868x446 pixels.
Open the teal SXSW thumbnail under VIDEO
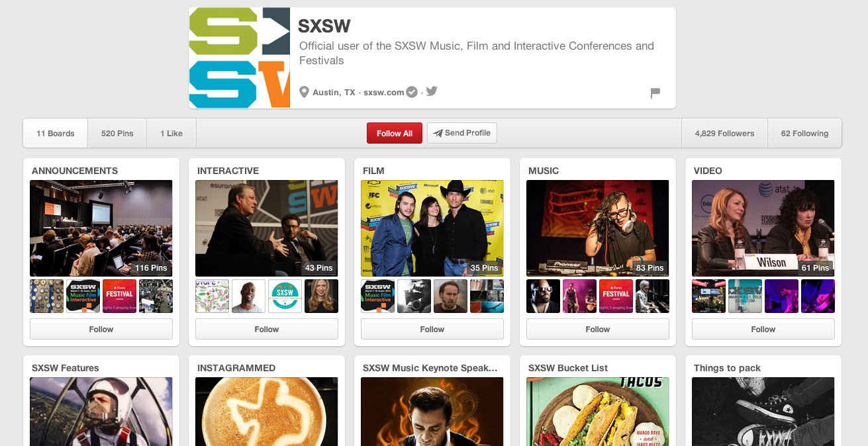click(746, 296)
